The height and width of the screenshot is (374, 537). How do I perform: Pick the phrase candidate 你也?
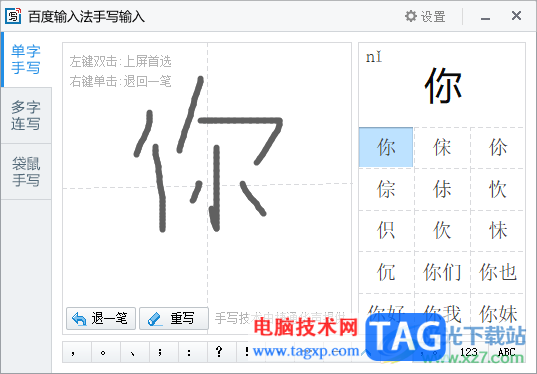(498, 272)
